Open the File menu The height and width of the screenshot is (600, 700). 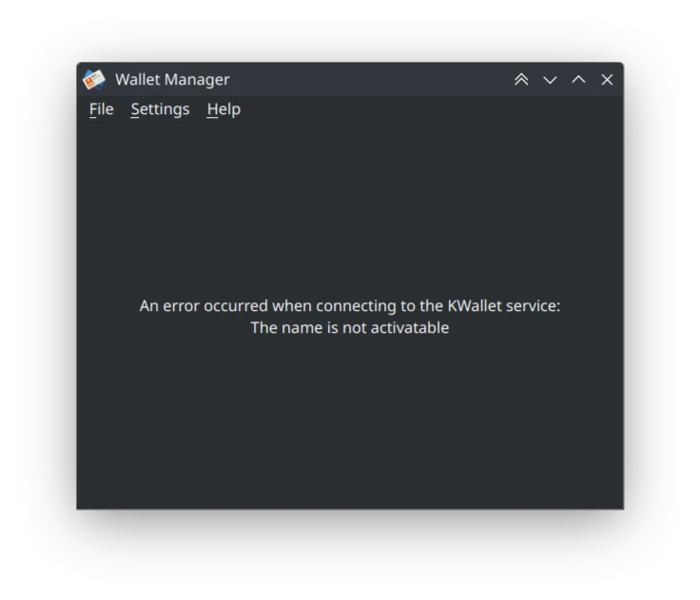[x=102, y=109]
